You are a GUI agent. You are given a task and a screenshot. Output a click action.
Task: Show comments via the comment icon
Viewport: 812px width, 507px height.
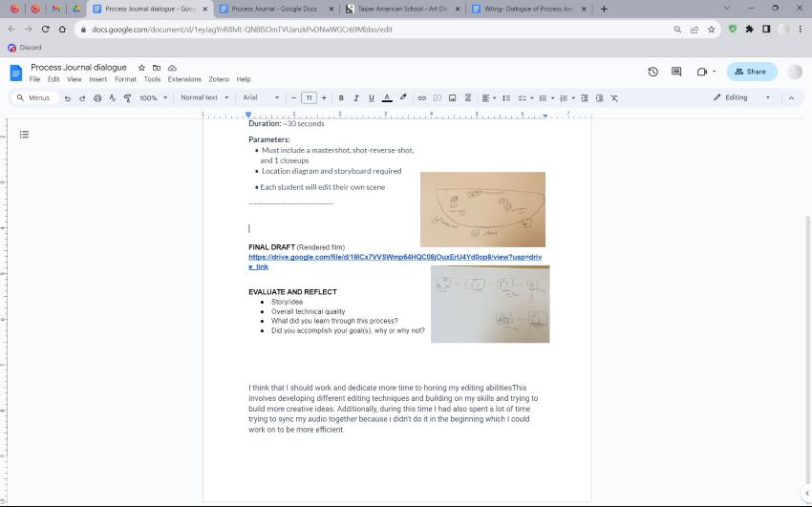[676, 72]
